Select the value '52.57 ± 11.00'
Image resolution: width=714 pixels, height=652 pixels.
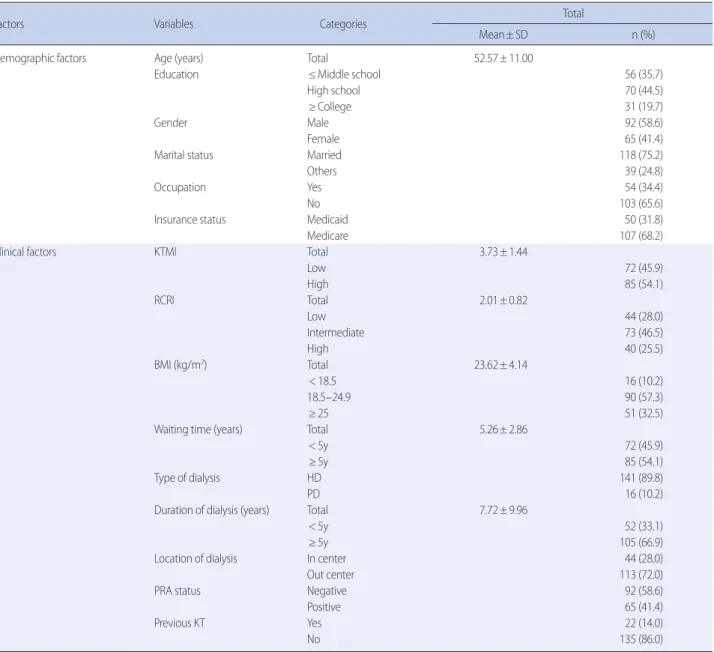click(x=503, y=58)
